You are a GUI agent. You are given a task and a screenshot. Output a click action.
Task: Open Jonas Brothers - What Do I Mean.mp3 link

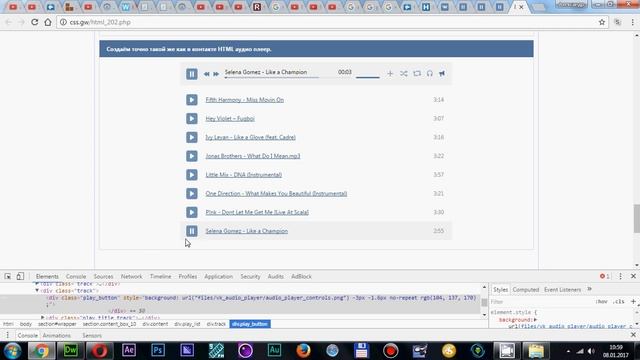253,156
